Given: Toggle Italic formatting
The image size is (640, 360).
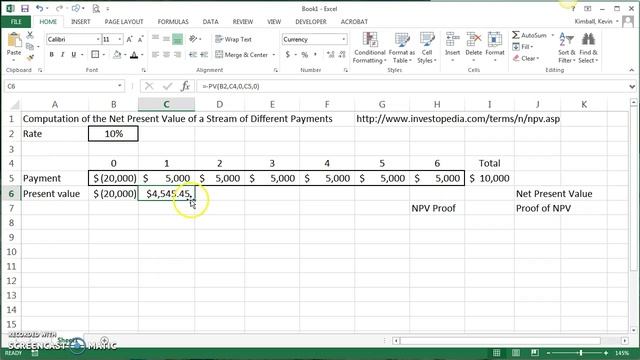Looking at the screenshot, I should (x=62, y=54).
